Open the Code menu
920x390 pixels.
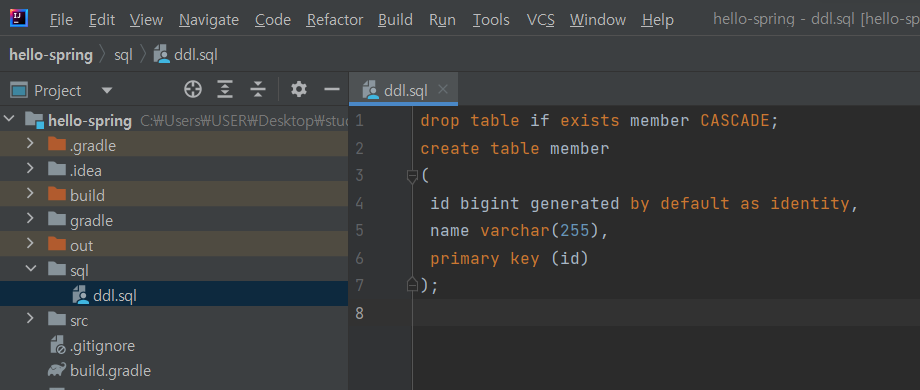[273, 20]
